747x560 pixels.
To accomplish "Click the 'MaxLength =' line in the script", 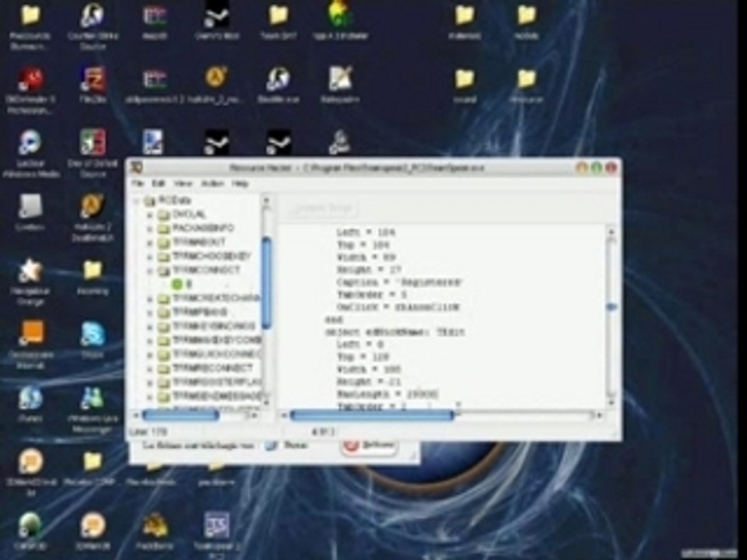I will coord(388,394).
